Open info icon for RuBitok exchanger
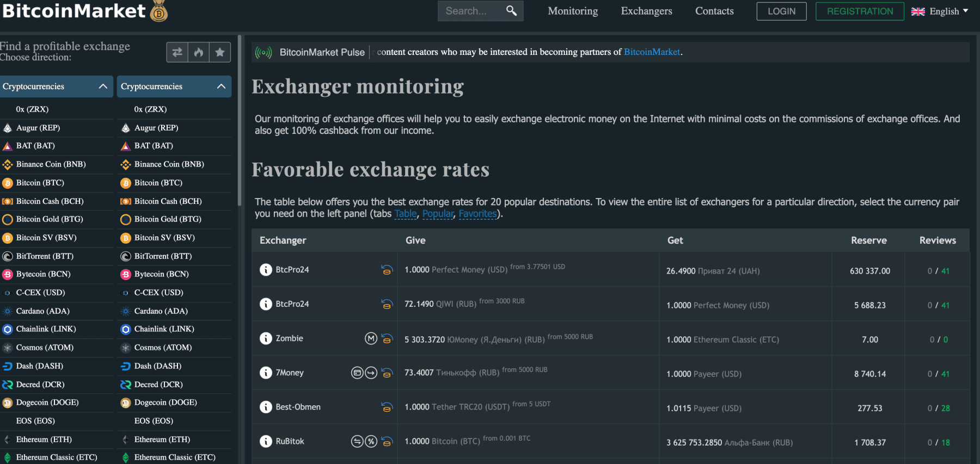 tap(266, 441)
